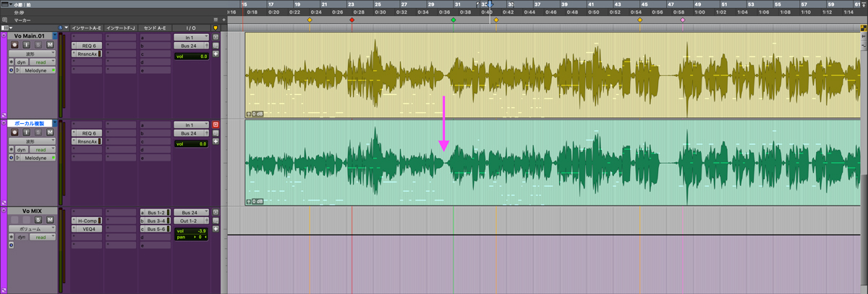Mute the ボーカル複製 track

(50, 132)
